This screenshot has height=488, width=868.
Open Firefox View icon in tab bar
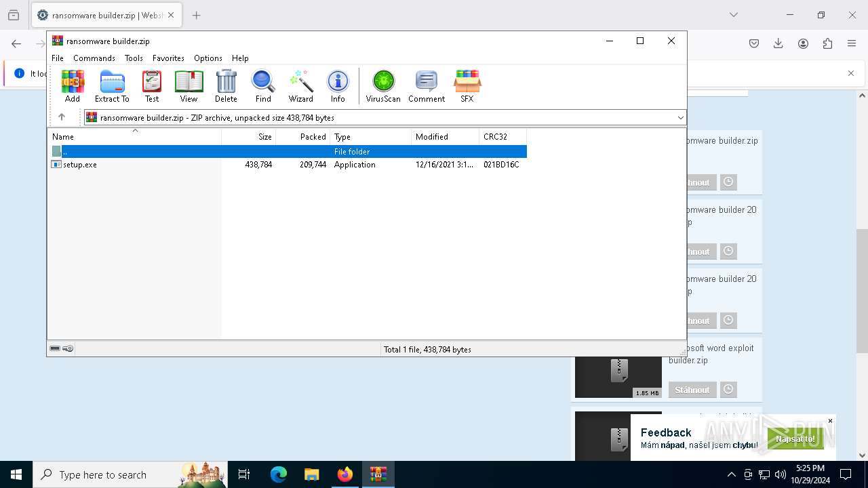(x=14, y=15)
